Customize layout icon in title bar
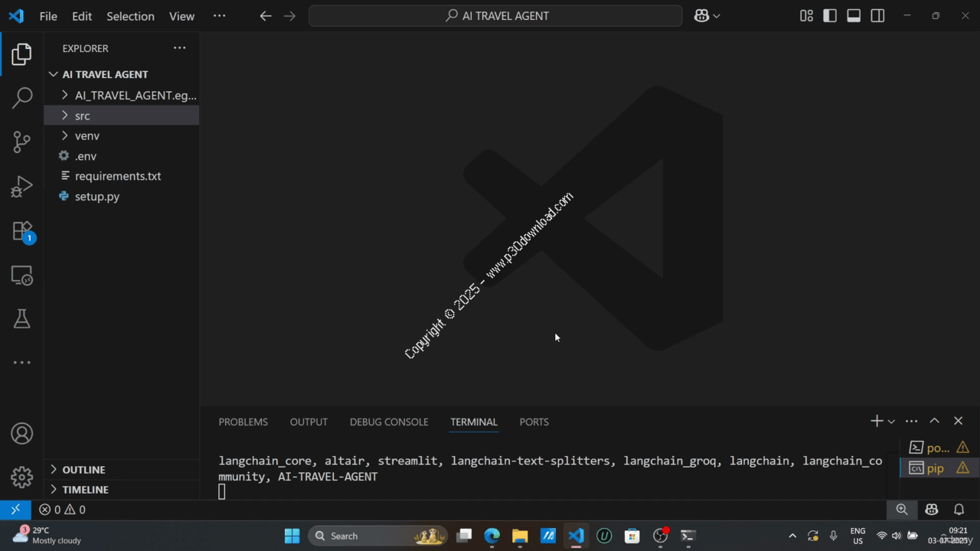The image size is (980, 551). coord(806,16)
